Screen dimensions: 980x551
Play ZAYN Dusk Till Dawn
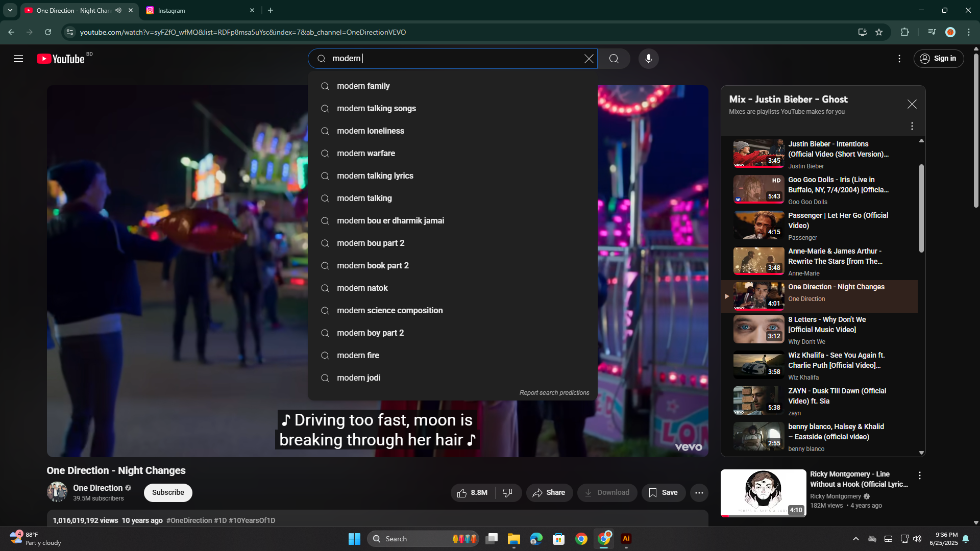click(819, 401)
